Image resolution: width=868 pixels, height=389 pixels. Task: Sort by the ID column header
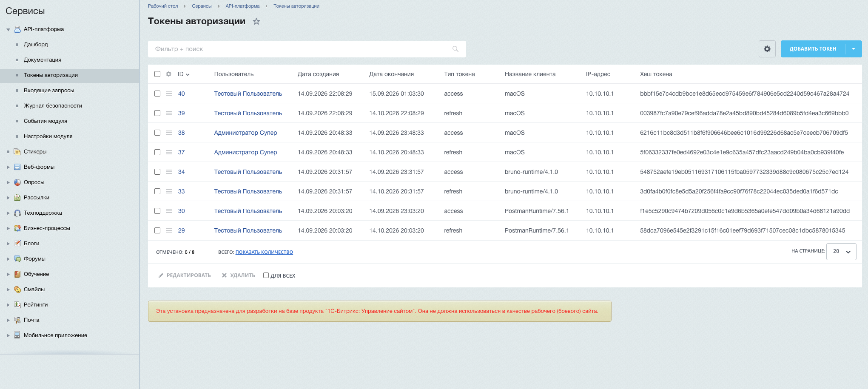click(183, 74)
